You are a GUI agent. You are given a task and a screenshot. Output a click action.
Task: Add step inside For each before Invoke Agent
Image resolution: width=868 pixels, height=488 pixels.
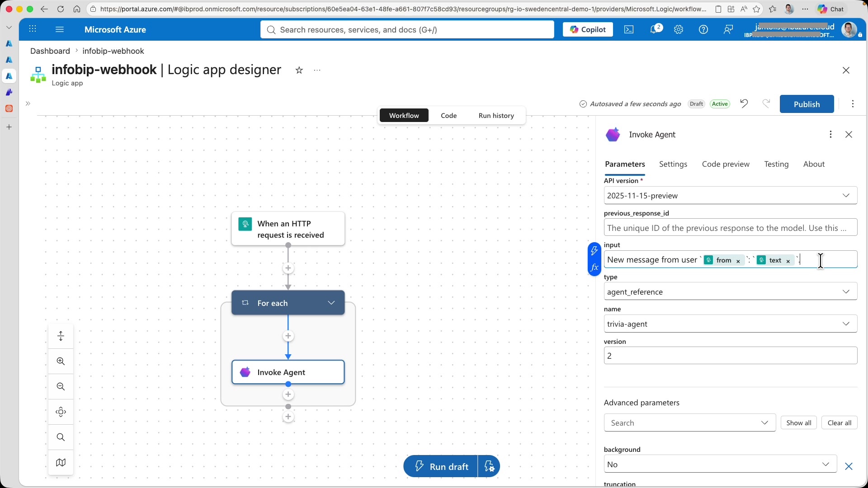tap(288, 336)
